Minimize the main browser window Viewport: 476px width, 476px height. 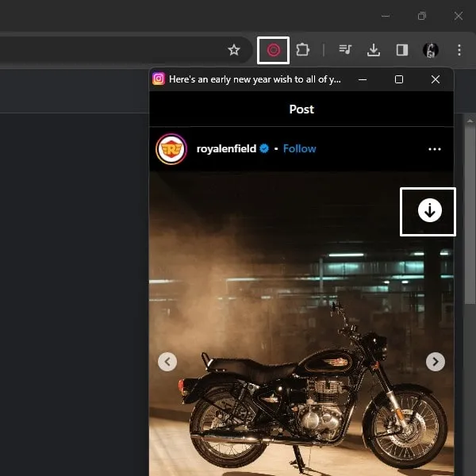(x=386, y=16)
